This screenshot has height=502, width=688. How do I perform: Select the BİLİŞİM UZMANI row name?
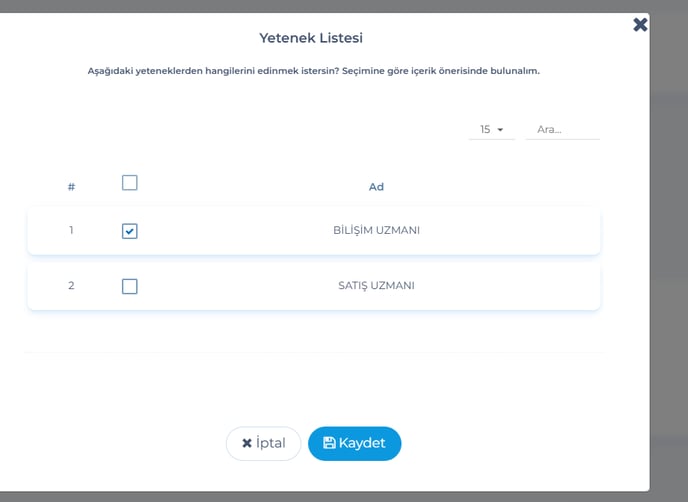[376, 230]
